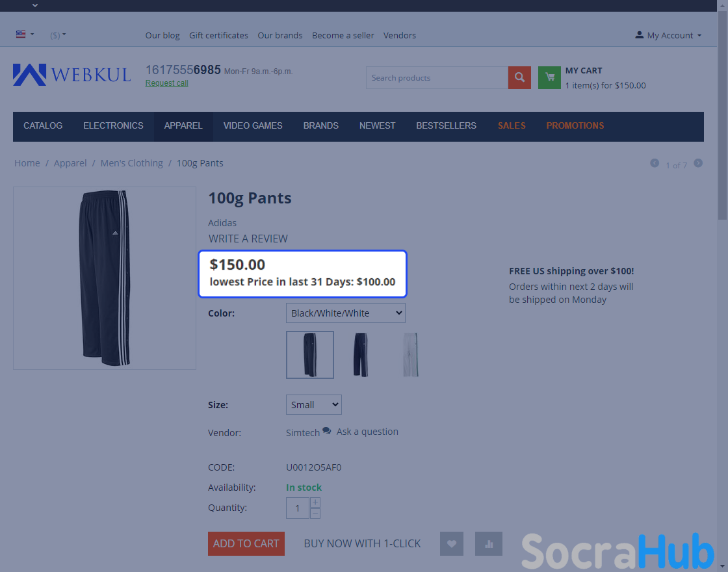Select the light grey pants color swatch

pyautogui.click(x=411, y=355)
